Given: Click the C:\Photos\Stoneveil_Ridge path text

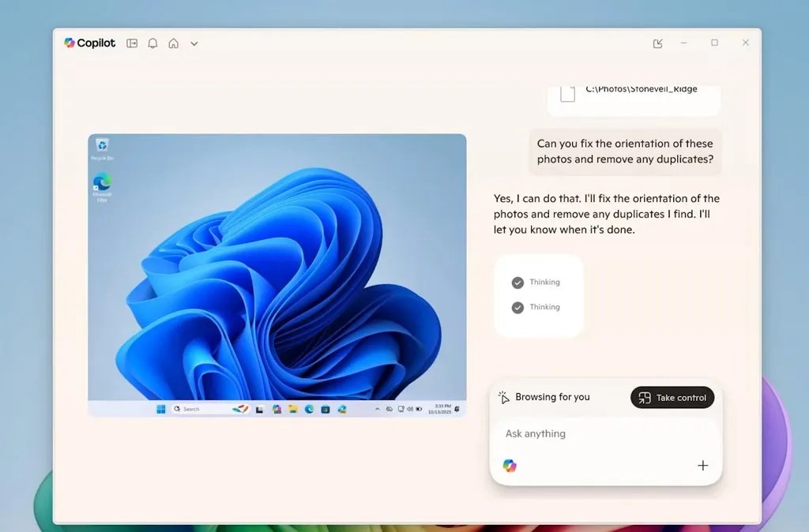Looking at the screenshot, I should (x=642, y=88).
